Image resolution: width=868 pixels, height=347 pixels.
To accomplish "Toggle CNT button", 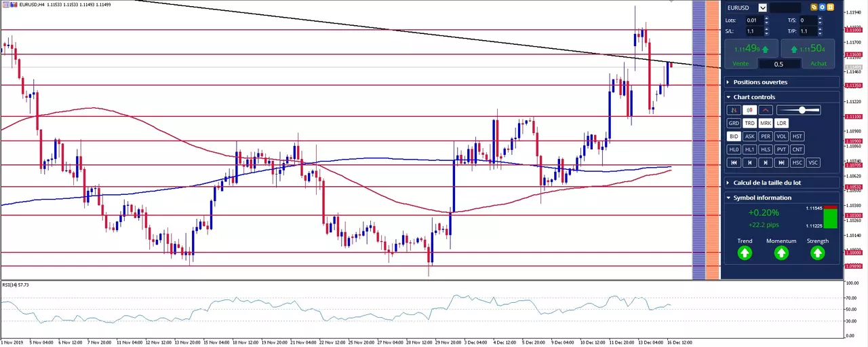I will point(797,149).
